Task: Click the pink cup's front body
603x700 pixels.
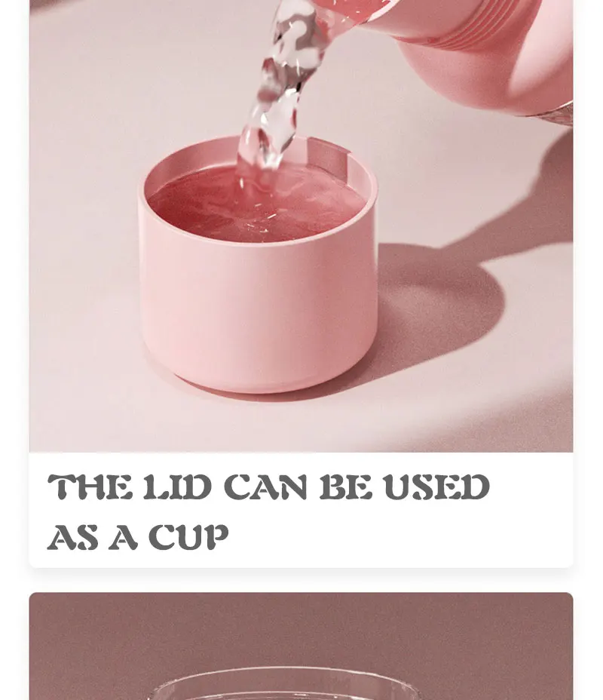Action: [258, 308]
